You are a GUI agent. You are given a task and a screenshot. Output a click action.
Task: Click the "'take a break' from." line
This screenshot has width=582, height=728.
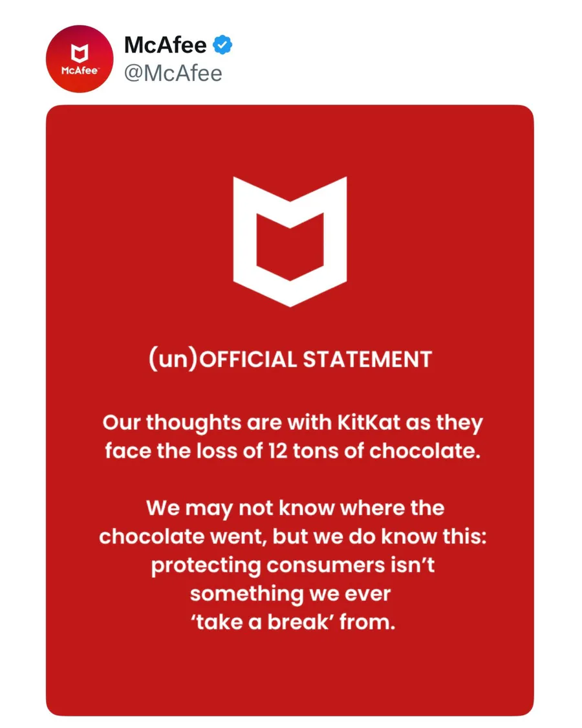point(292,622)
